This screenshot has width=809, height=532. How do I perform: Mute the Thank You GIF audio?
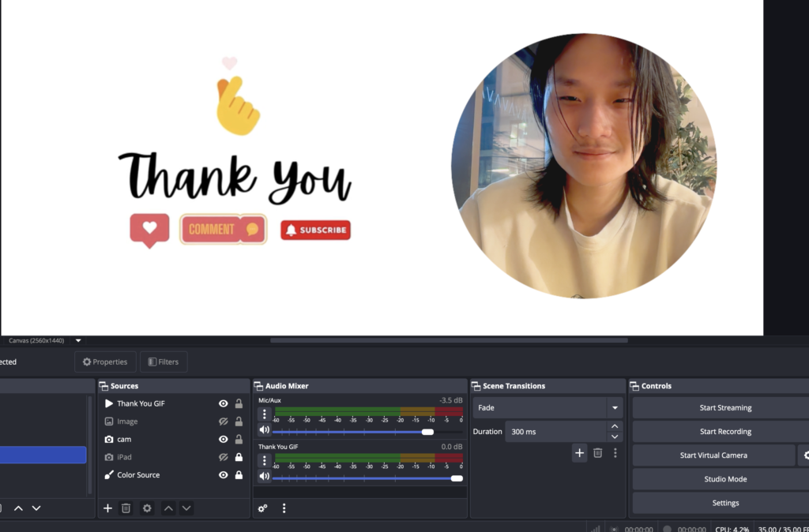[265, 476]
